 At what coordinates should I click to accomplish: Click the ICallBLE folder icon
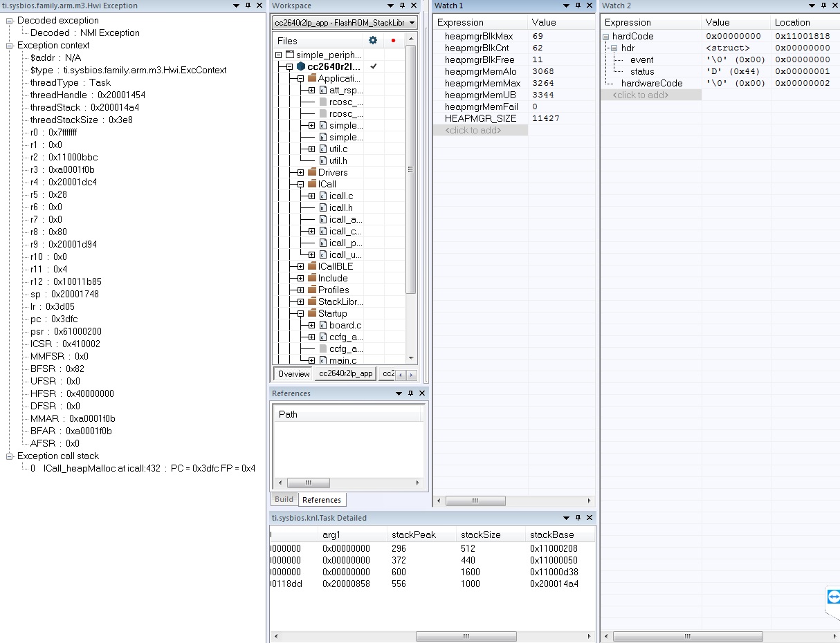coord(311,266)
